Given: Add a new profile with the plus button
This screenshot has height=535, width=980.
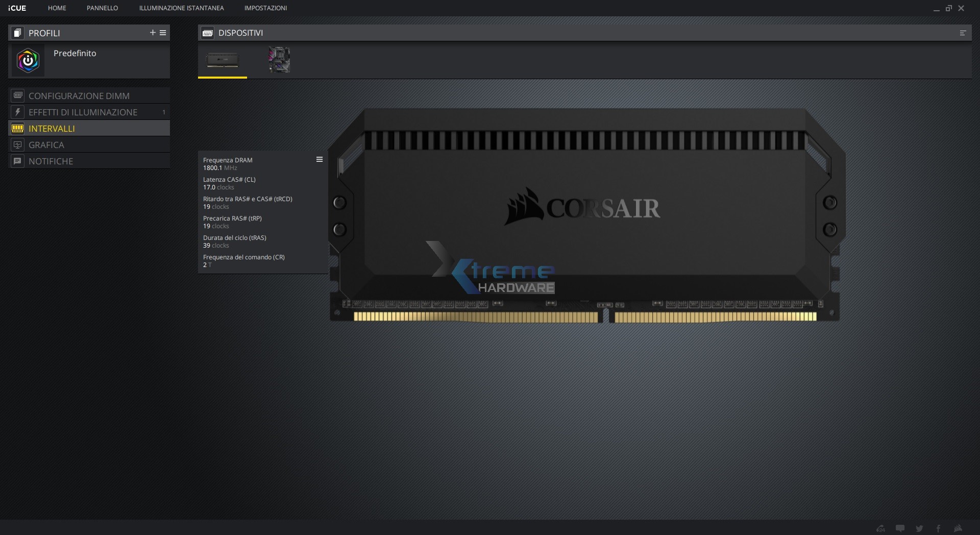Looking at the screenshot, I should click(152, 33).
